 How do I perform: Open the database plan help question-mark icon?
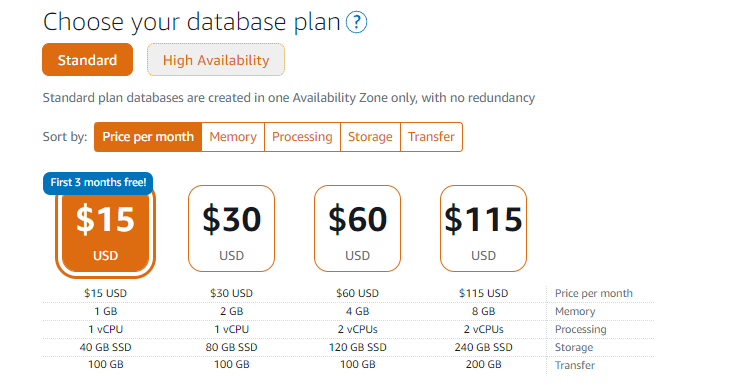(x=356, y=22)
